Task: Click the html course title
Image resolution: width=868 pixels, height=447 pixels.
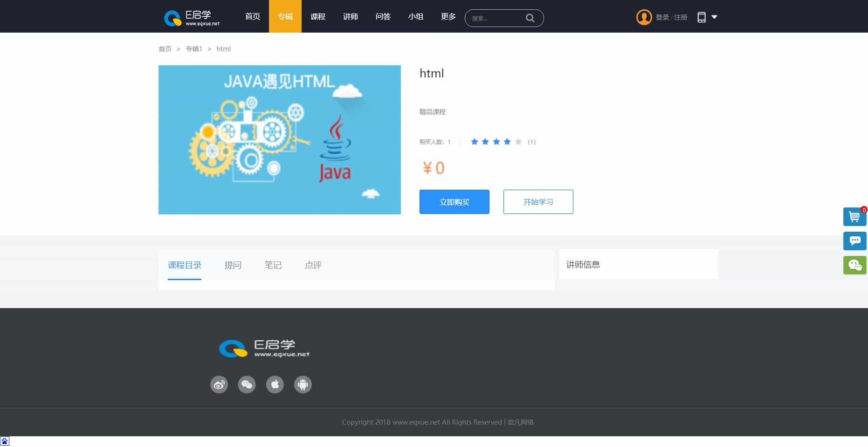Action: tap(432, 74)
